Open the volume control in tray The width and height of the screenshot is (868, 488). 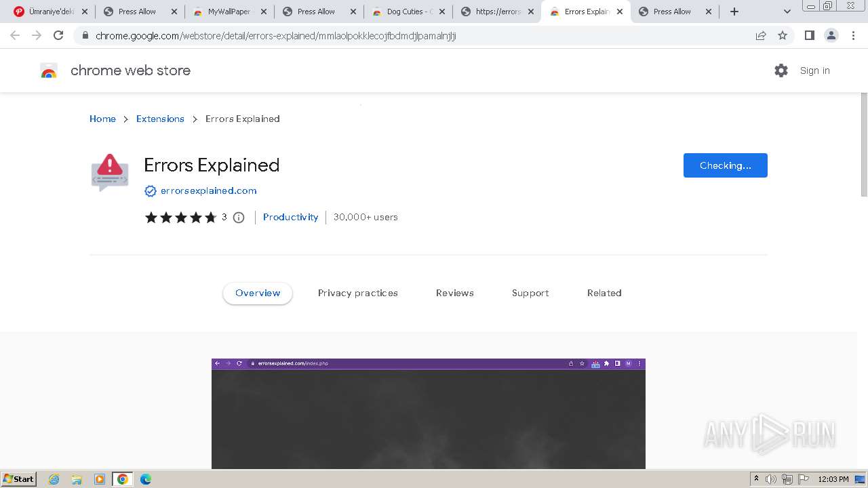pos(771,479)
